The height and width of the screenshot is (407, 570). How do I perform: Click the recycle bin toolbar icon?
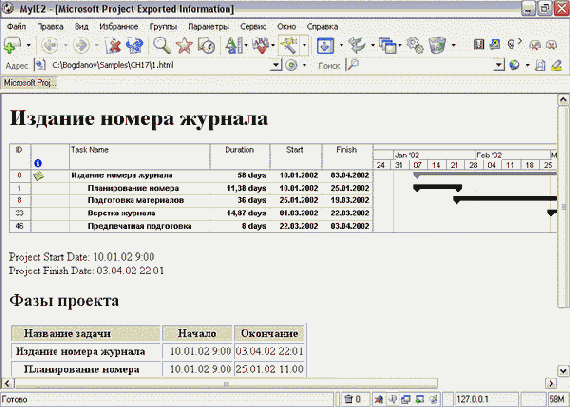[x=437, y=45]
